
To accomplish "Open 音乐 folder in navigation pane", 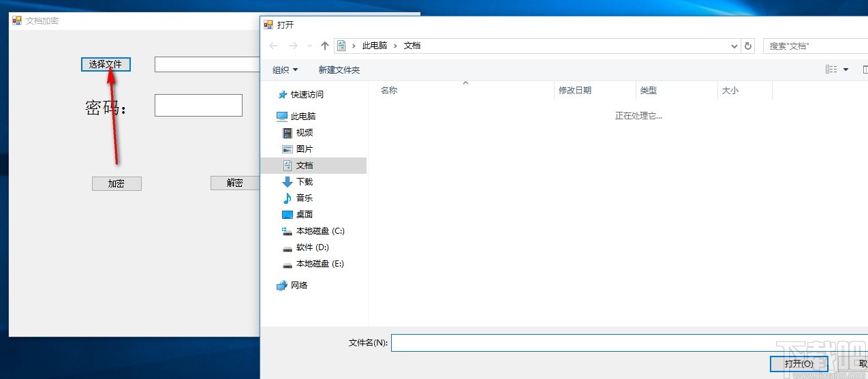I will [305, 198].
